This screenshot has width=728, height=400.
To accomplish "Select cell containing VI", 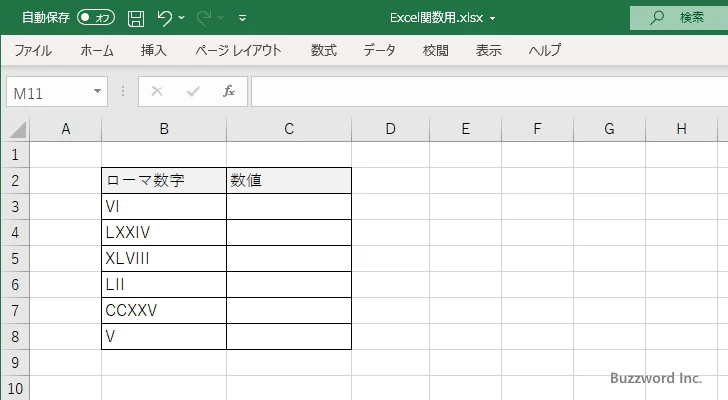I will pos(164,206).
